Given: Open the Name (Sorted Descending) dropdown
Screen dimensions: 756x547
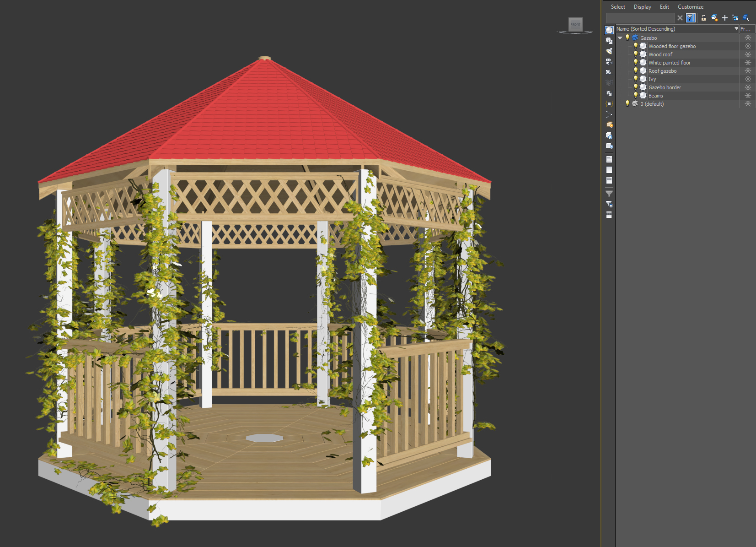Looking at the screenshot, I should tap(736, 28).
